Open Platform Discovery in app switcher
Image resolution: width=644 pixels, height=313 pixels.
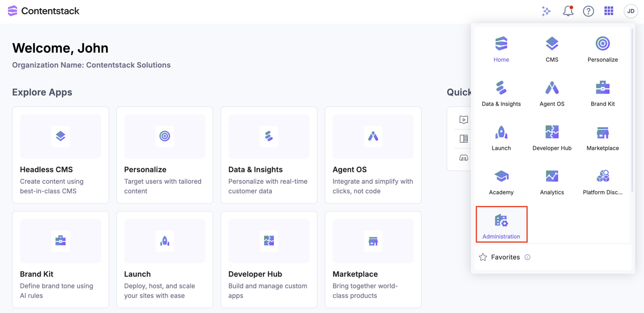(603, 182)
